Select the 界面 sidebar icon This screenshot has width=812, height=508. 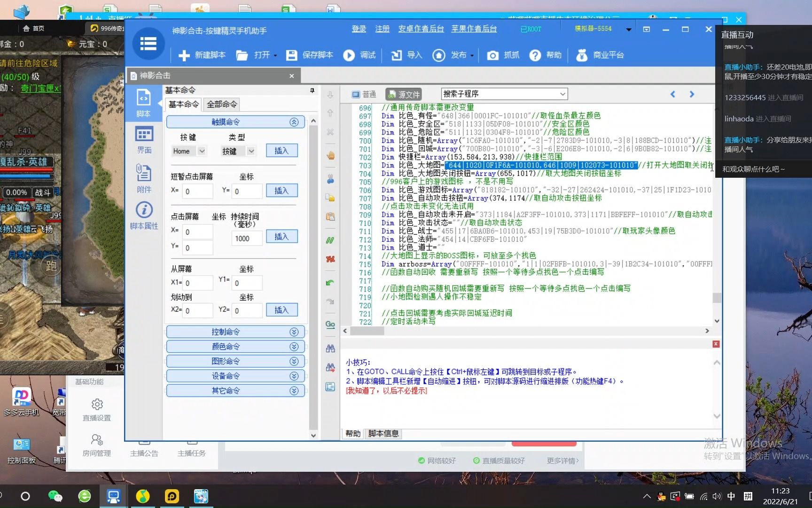144,140
